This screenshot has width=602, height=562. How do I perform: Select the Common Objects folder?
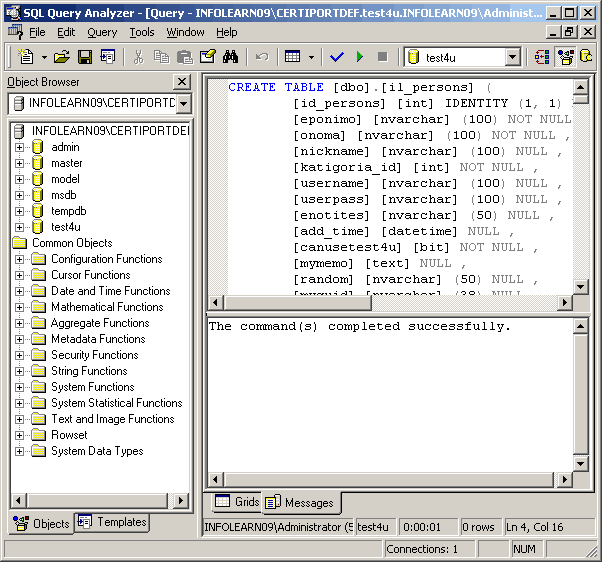pyautogui.click(x=72, y=243)
